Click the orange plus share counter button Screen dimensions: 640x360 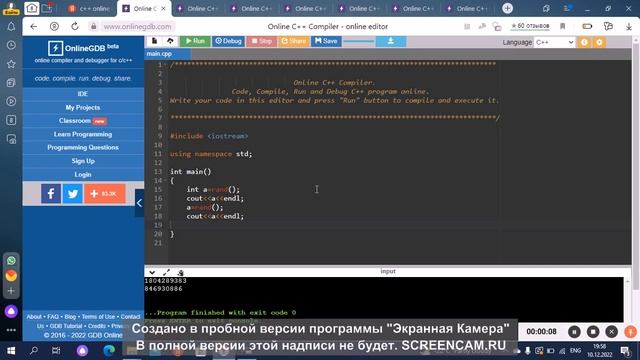105,193
